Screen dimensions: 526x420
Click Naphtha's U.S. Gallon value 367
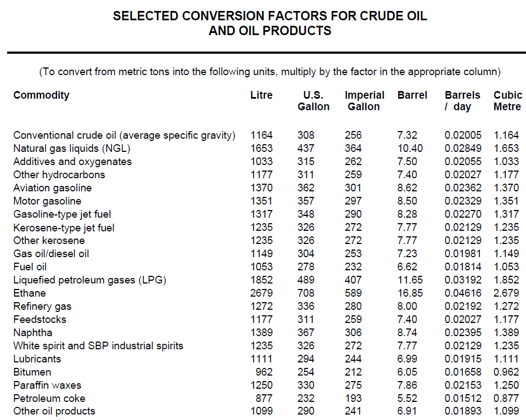click(306, 332)
